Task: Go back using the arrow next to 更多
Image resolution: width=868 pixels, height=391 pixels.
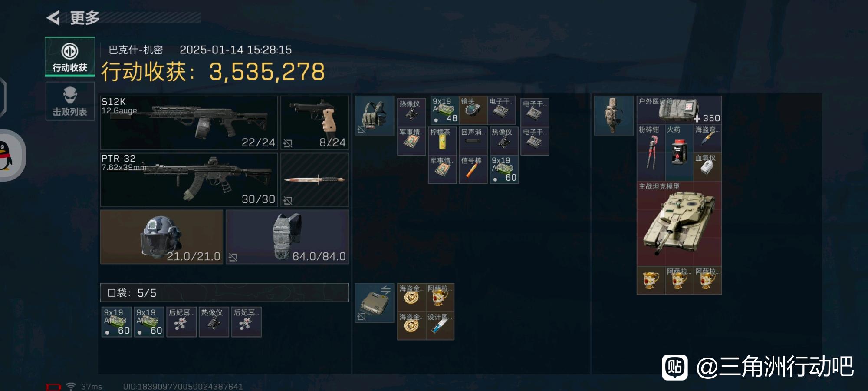Action: (53, 18)
